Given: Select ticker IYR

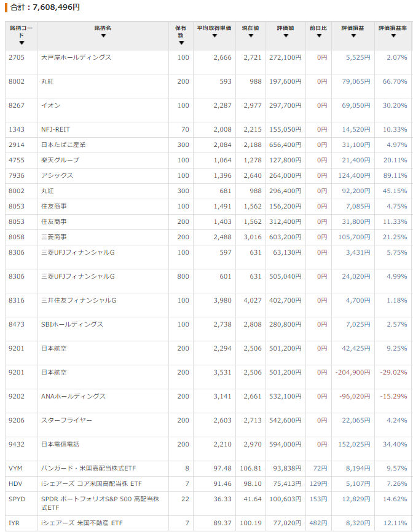Looking at the screenshot, I should (x=14, y=523).
